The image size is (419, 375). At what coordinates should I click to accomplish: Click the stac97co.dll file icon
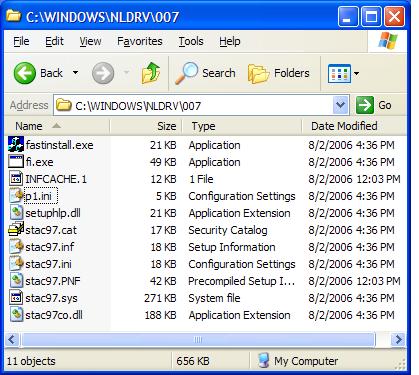pos(16,315)
